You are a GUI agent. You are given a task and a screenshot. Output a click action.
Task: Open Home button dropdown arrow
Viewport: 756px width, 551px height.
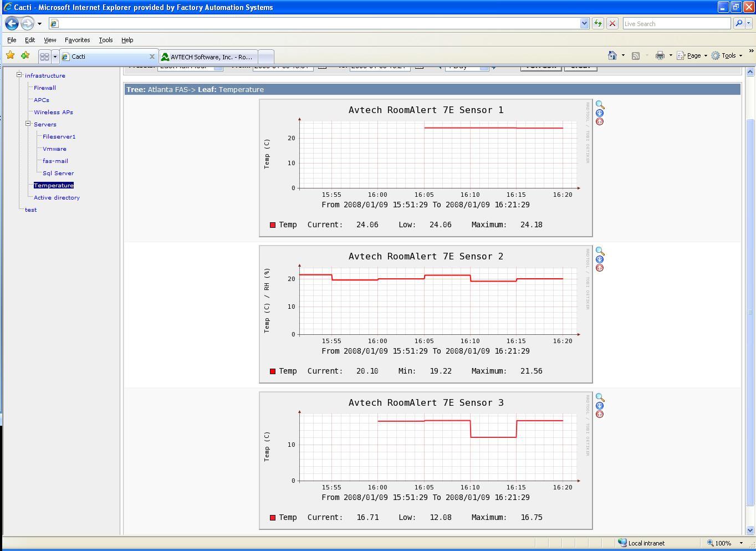pyautogui.click(x=623, y=55)
